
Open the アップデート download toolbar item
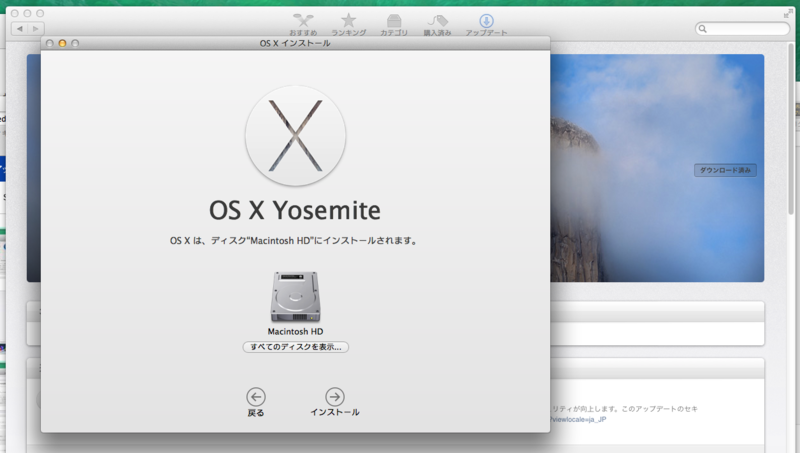pos(486,24)
